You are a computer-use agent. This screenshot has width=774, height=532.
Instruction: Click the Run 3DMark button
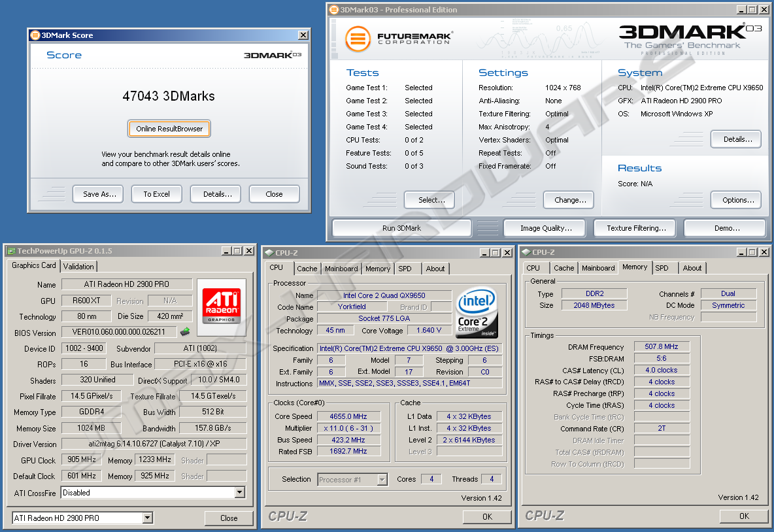point(402,228)
